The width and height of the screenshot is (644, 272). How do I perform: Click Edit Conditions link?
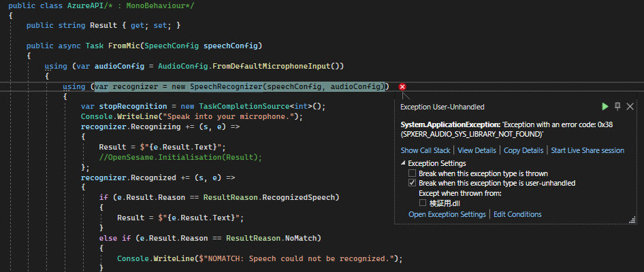pyautogui.click(x=517, y=214)
